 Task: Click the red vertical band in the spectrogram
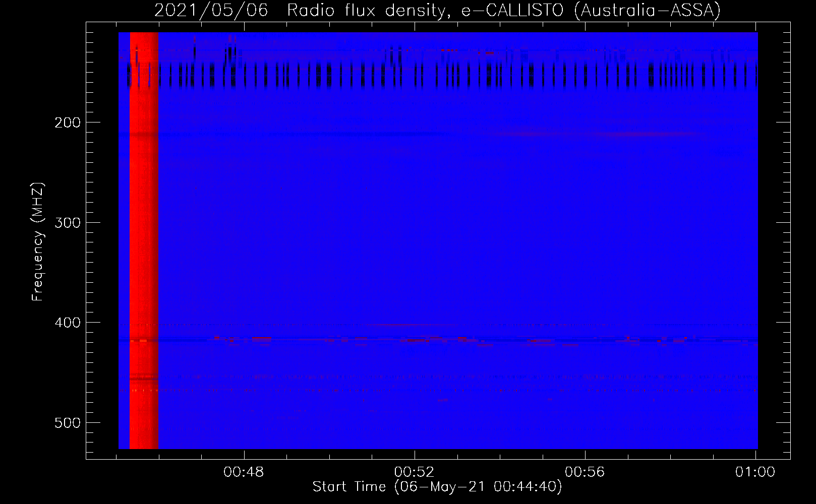click(x=144, y=240)
